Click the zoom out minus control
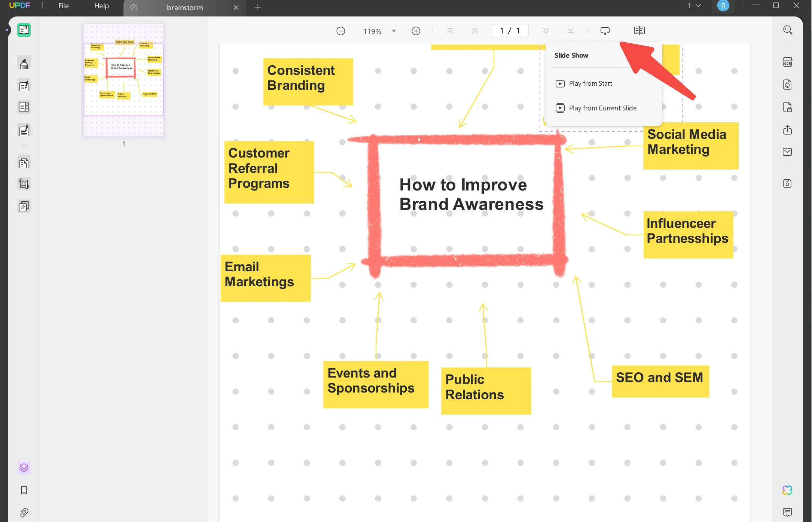The height and width of the screenshot is (522, 812). (341, 31)
